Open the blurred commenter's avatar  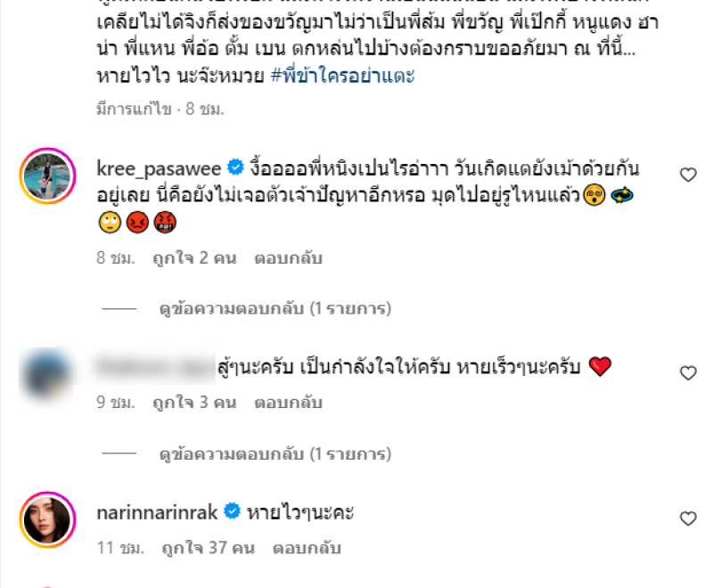click(47, 373)
